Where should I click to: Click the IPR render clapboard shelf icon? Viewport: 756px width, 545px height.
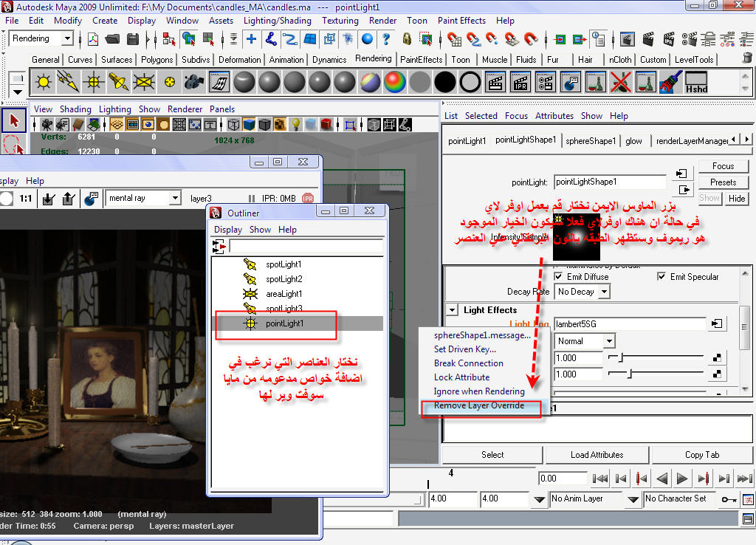(520, 81)
